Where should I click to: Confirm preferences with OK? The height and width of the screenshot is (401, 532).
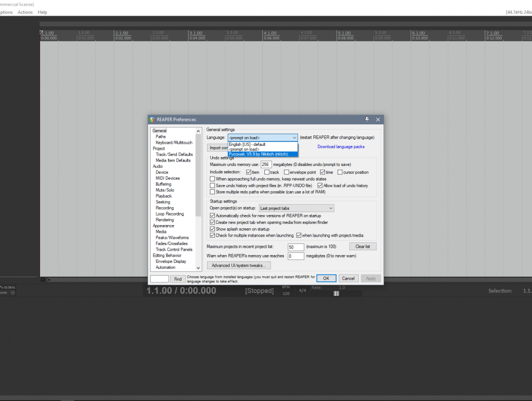click(x=326, y=278)
